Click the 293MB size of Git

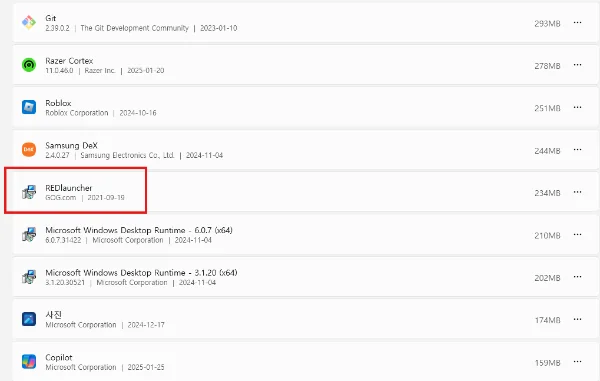click(x=547, y=24)
